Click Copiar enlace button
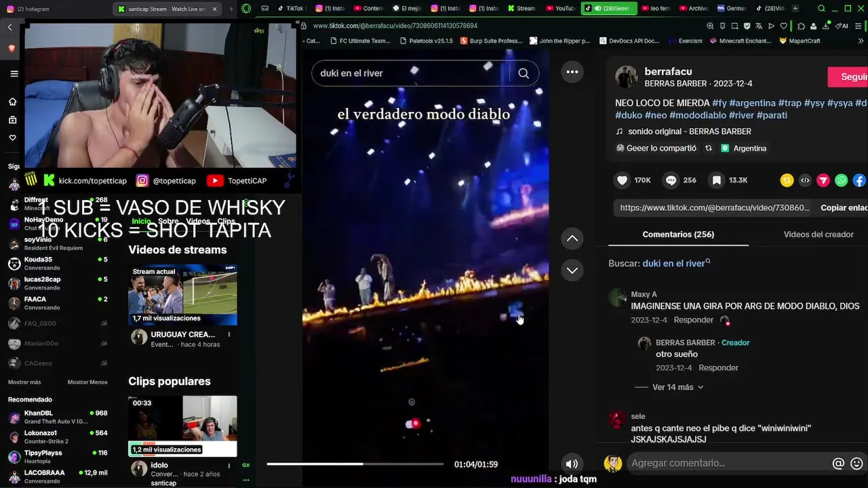 844,208
